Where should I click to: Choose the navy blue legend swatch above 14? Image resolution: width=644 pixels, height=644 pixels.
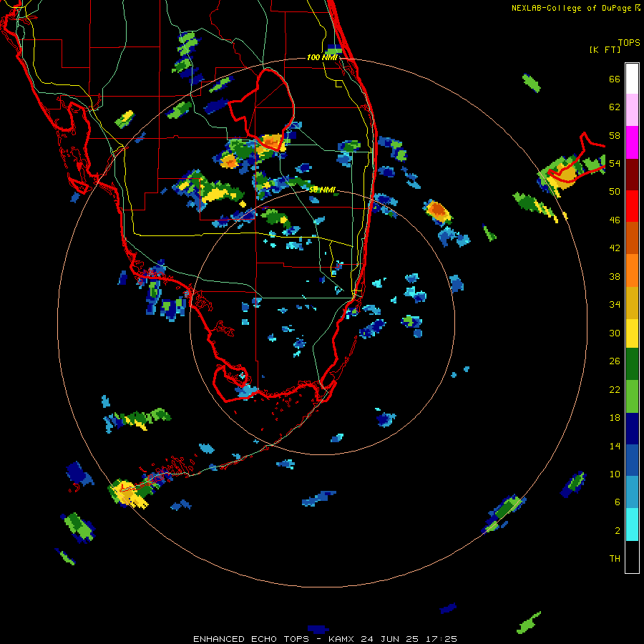coord(632,429)
